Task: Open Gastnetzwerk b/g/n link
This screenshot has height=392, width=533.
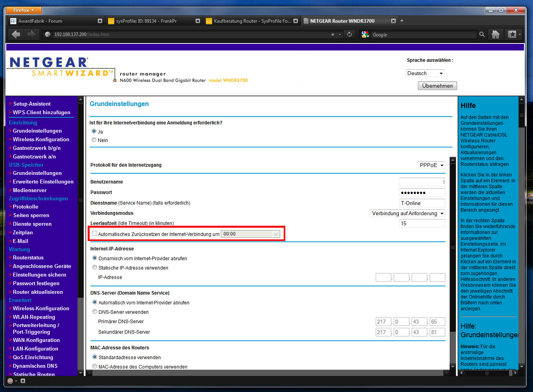Action: pyautogui.click(x=37, y=148)
